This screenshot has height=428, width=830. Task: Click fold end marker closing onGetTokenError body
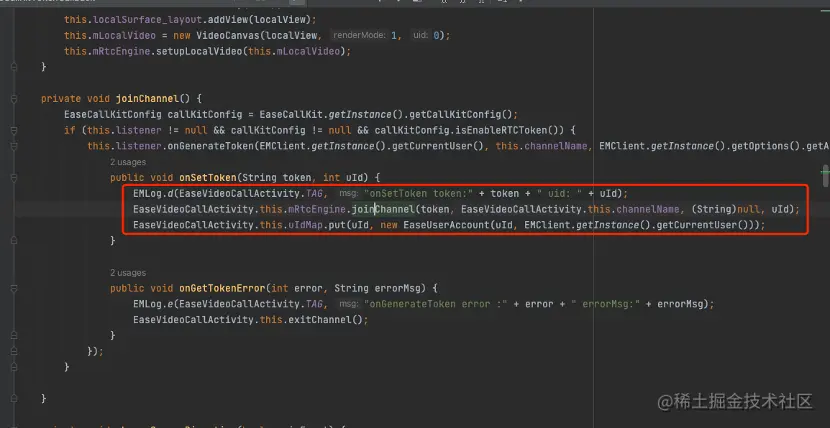coord(14,335)
